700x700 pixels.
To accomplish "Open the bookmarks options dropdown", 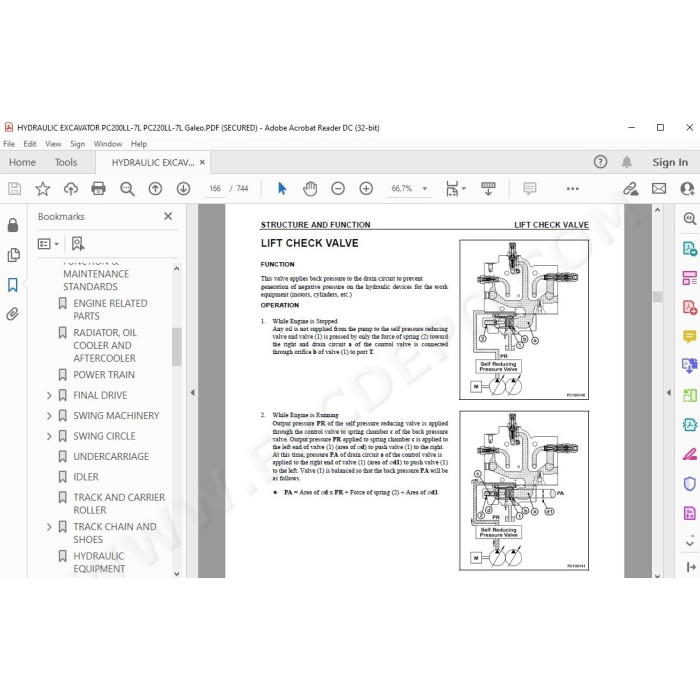I will coord(48,244).
